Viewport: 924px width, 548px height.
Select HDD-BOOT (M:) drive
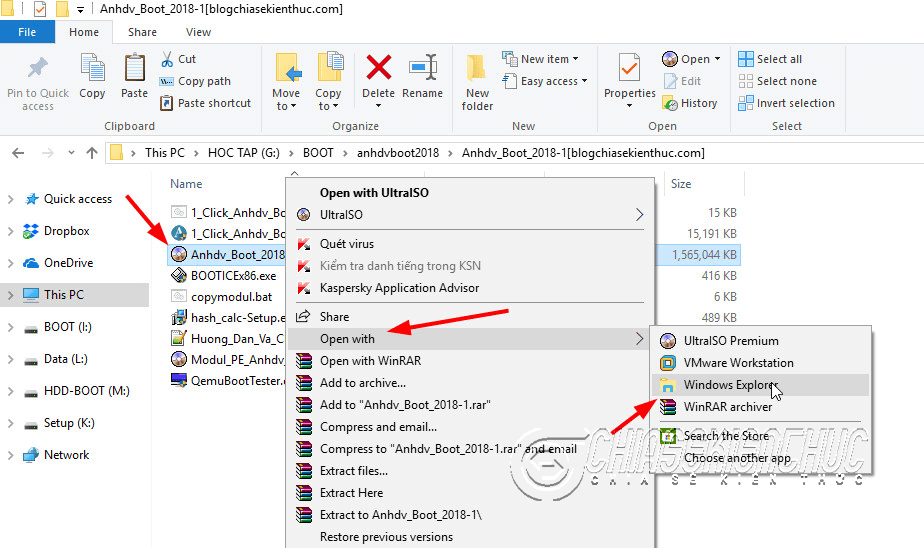click(87, 391)
